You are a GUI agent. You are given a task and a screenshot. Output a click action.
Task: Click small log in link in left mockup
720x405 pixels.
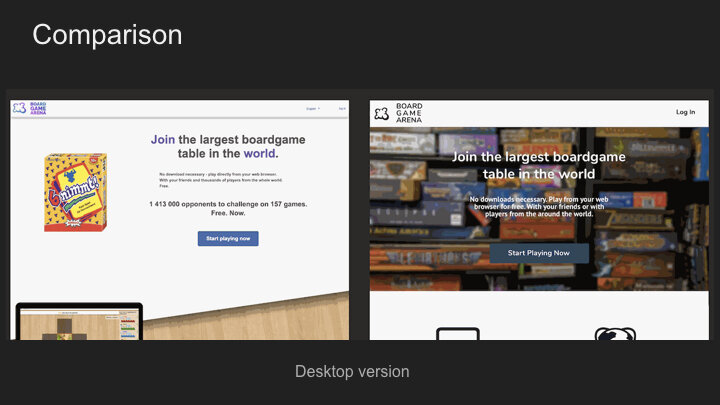click(342, 109)
